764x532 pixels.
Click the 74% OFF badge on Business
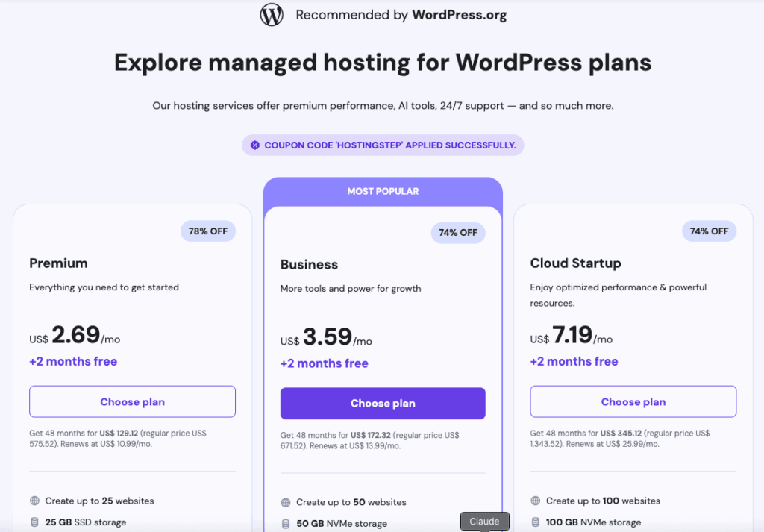458,233
